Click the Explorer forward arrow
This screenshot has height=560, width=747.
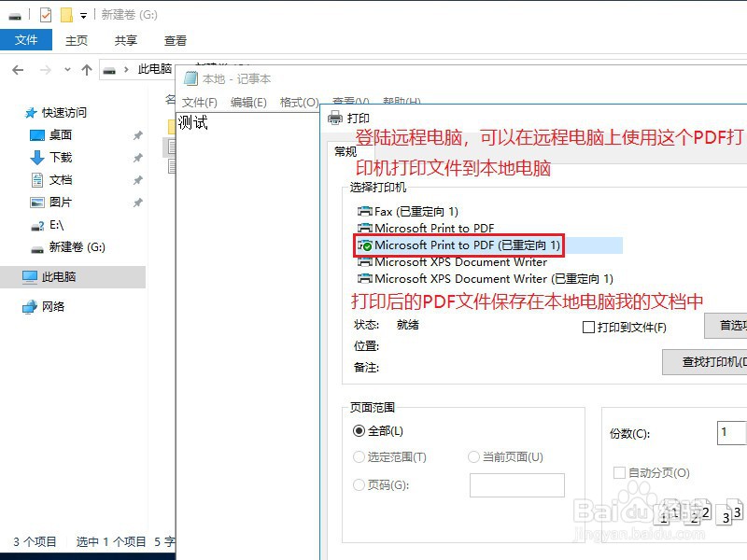pyautogui.click(x=45, y=70)
